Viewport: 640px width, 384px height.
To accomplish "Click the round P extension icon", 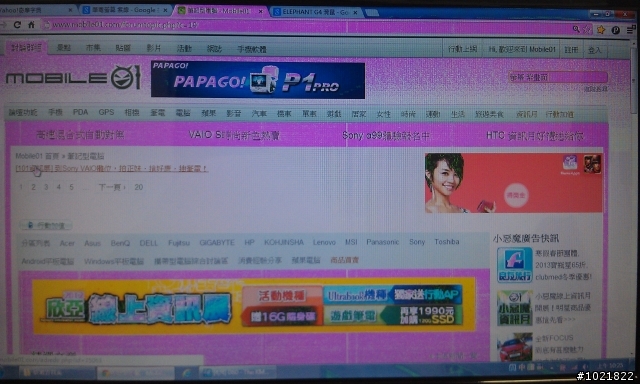I will pyautogui.click(x=616, y=30).
